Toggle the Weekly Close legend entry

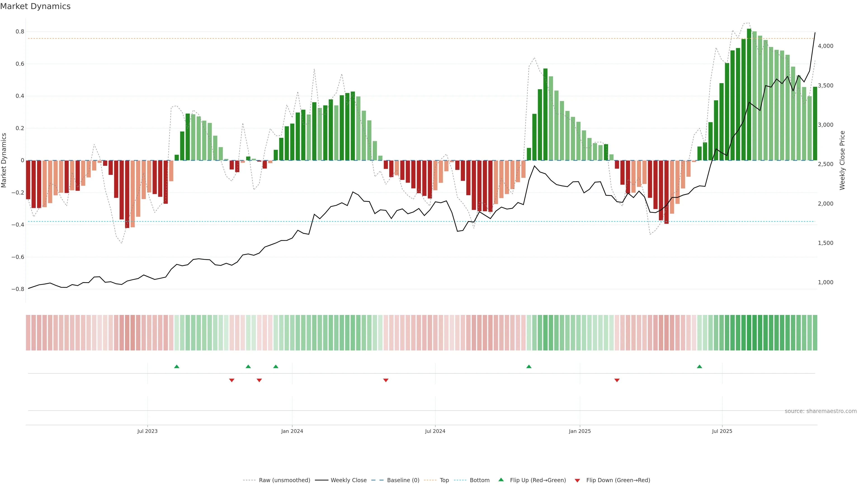pos(348,480)
